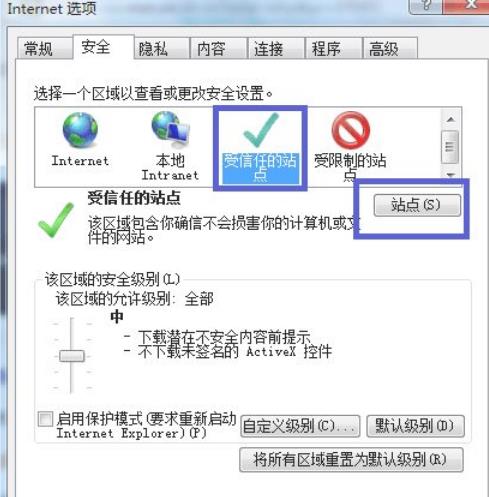Screen dimensions: 489x497
Task: Click the security level slider handle
Action: click(x=72, y=356)
